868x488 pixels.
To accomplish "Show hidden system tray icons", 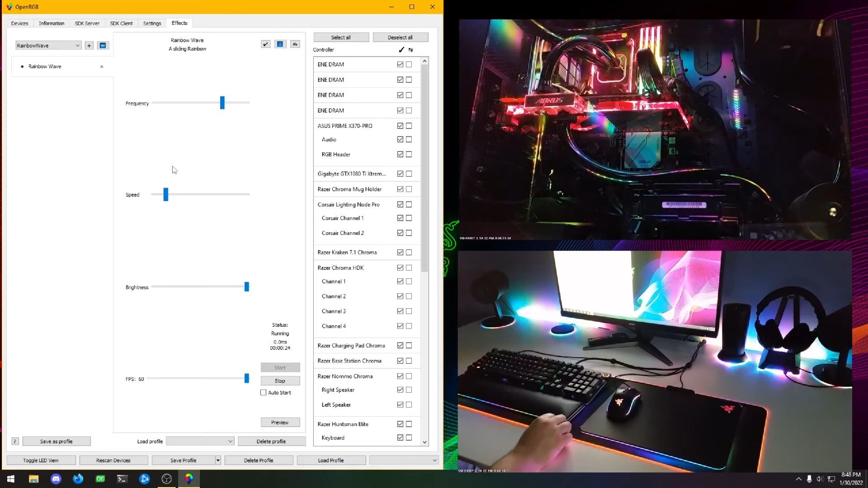I will tap(798, 479).
